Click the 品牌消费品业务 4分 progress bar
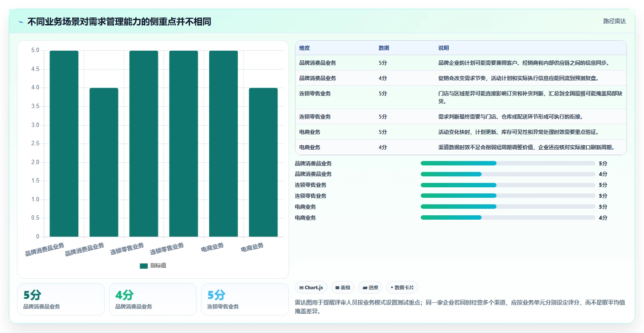644x333 pixels. pos(508,174)
